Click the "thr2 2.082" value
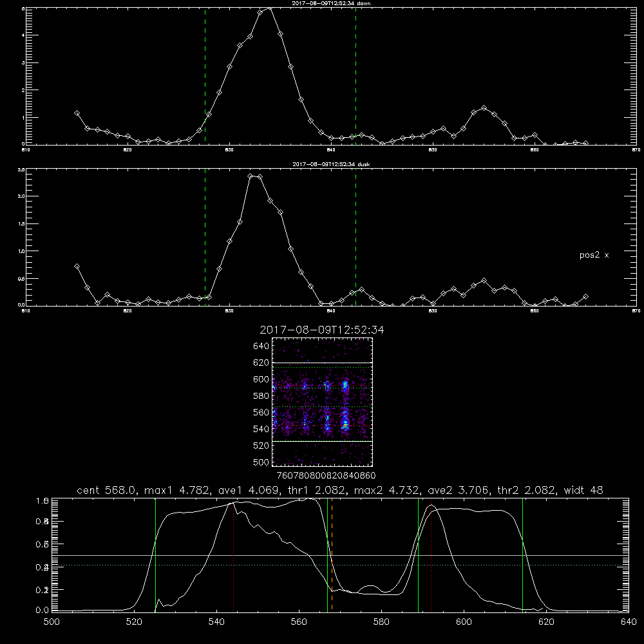 [x=527, y=490]
